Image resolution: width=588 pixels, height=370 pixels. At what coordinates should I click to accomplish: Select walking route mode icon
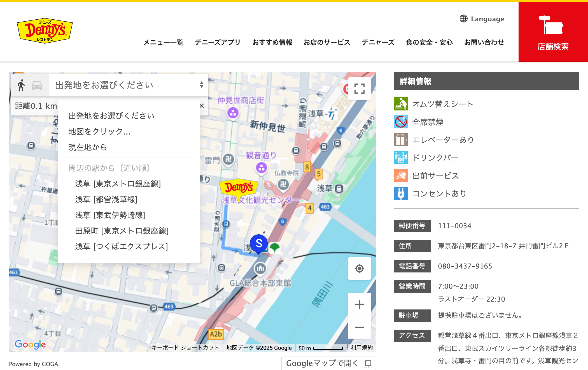pyautogui.click(x=21, y=85)
